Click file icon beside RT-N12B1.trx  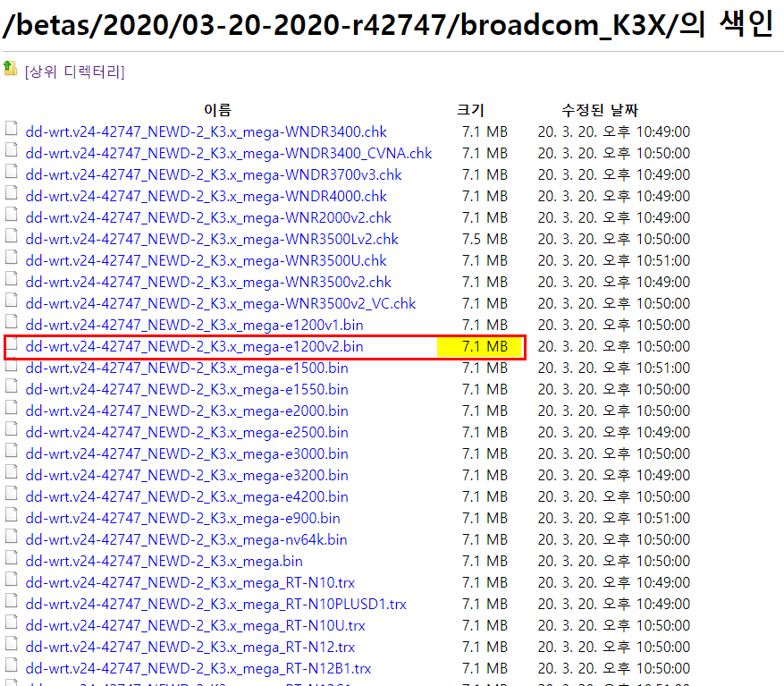pyautogui.click(x=12, y=667)
